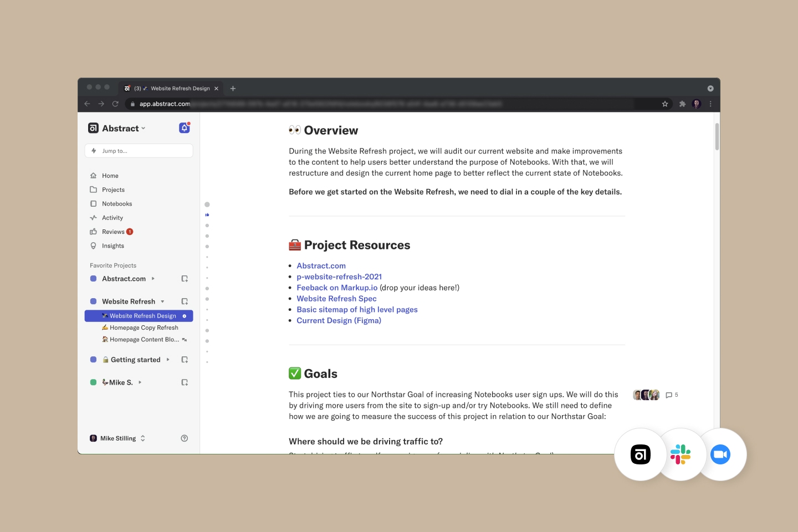This screenshot has width=798, height=532.
Task: Collapse the Website Refresh project arrow
Action: (162, 301)
